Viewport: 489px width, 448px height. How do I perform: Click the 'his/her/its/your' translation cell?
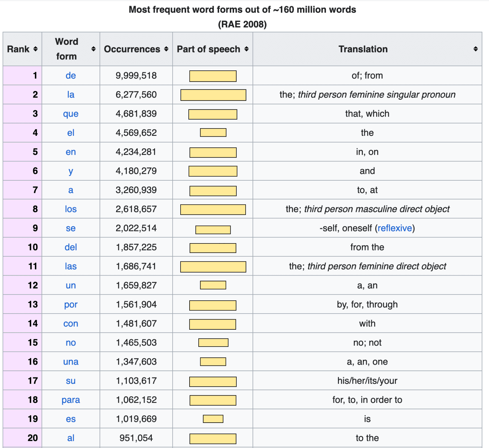click(367, 381)
